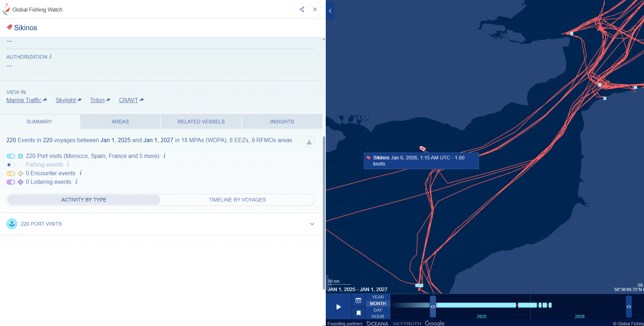Screen dimensions: 644x326
Task: Click the timeline bookmark icon
Action: [358, 313]
